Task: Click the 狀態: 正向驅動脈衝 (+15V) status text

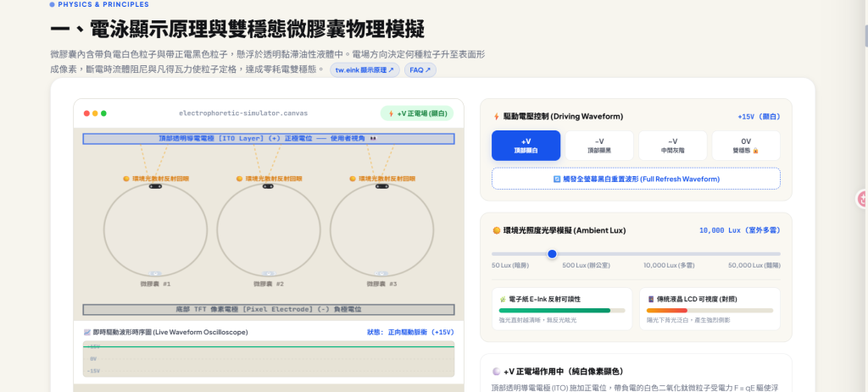Action: [x=410, y=332]
